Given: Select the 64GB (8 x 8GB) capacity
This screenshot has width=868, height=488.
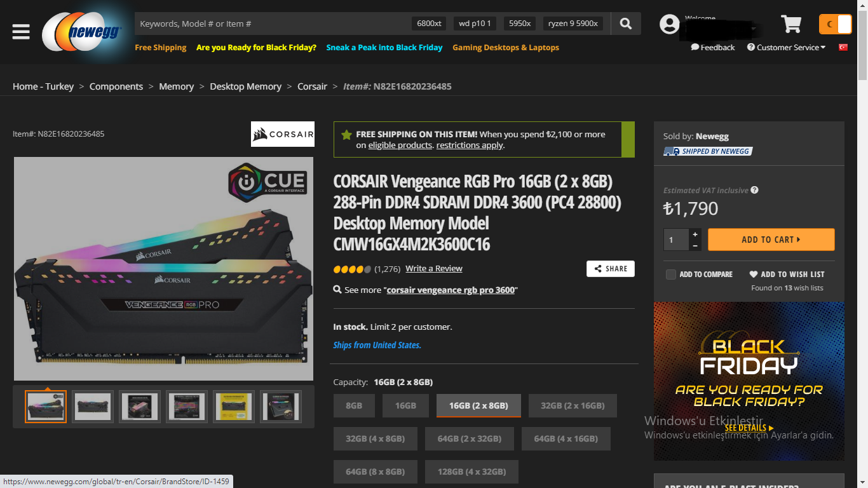Looking at the screenshot, I should [x=376, y=471].
